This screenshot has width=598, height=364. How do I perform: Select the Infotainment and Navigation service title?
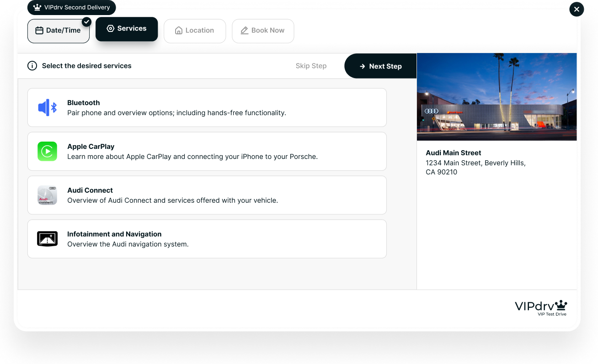pos(114,234)
